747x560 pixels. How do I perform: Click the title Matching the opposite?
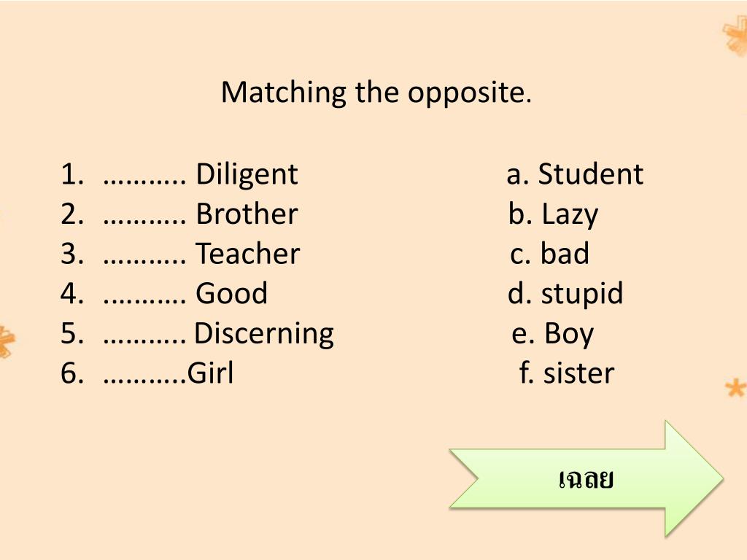coord(376,93)
